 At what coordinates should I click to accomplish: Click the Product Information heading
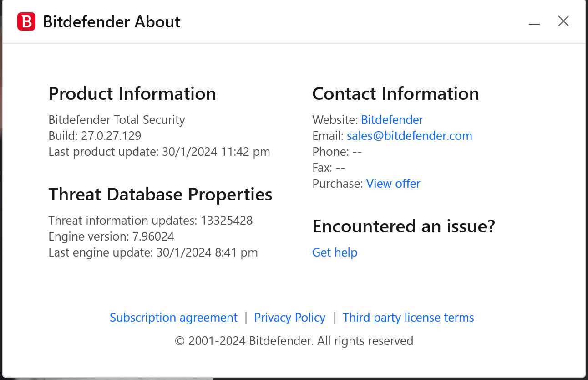tap(132, 94)
